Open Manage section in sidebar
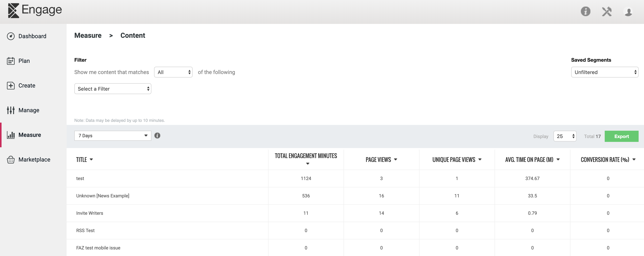The width and height of the screenshot is (644, 256). pos(29,110)
